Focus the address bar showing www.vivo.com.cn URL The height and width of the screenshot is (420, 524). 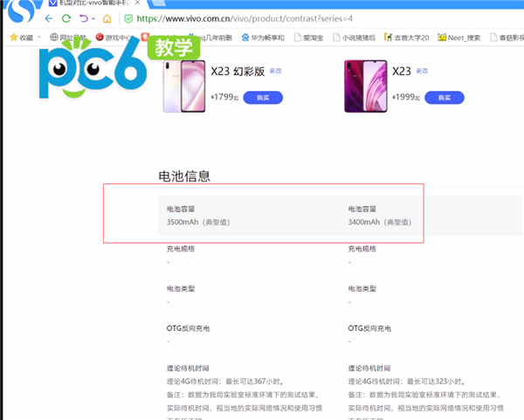click(x=245, y=18)
